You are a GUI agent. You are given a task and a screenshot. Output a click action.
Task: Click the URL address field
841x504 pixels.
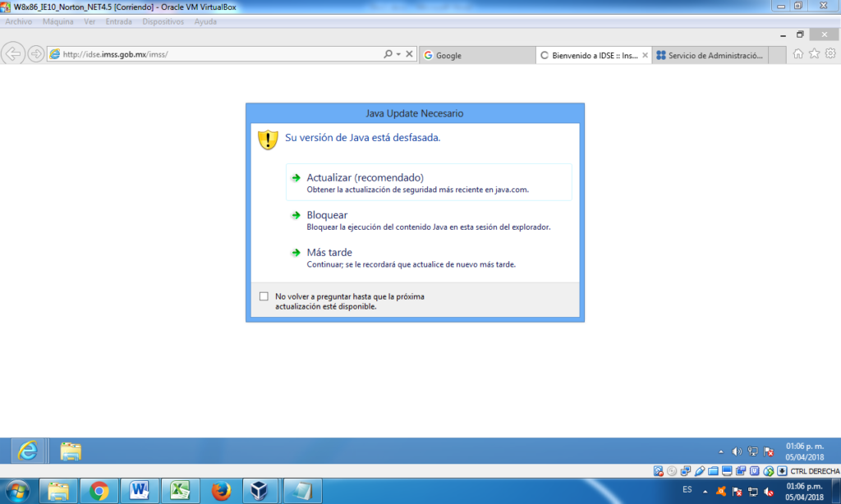tap(214, 54)
